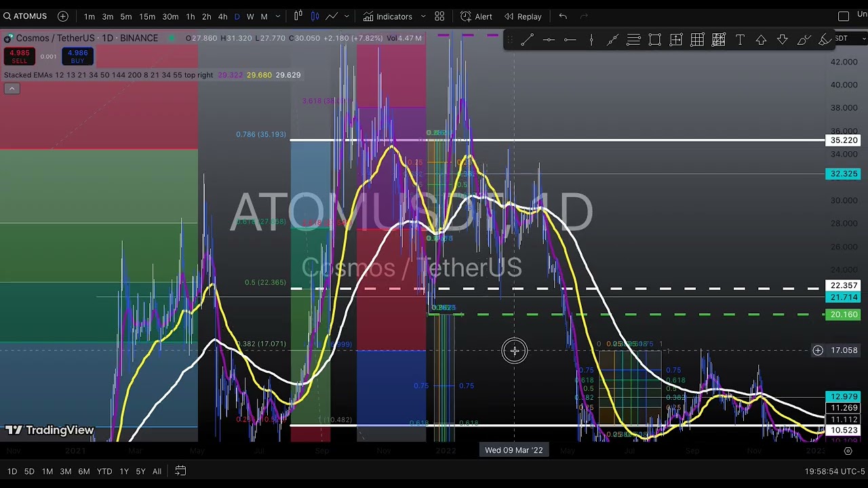868x488 pixels.
Task: Select the 4h interval
Action: pyautogui.click(x=222, y=16)
